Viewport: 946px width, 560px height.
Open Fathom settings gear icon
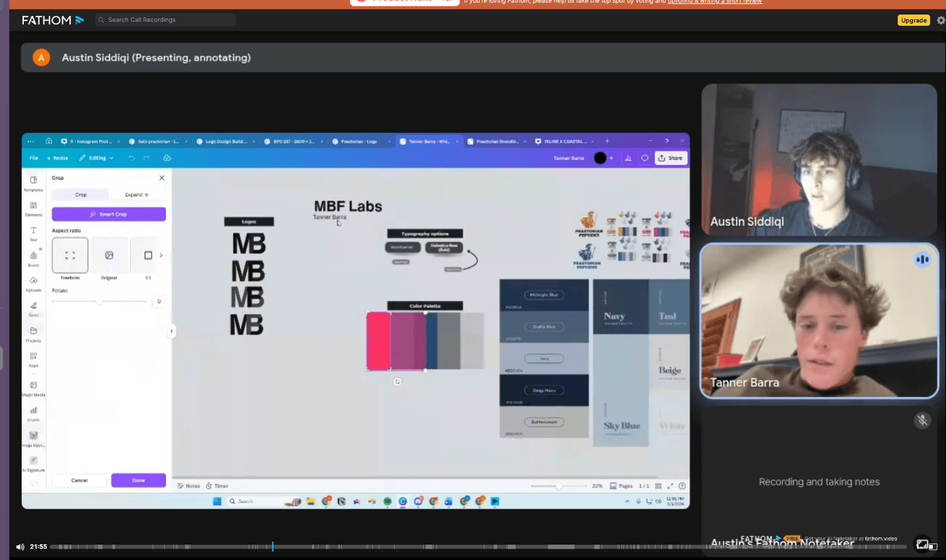(x=941, y=20)
